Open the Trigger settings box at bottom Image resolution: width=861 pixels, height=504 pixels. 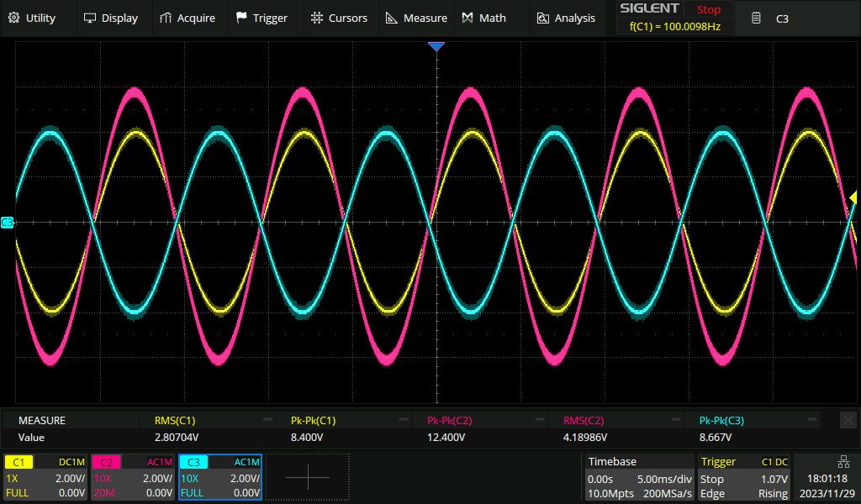pyautogui.click(x=744, y=477)
